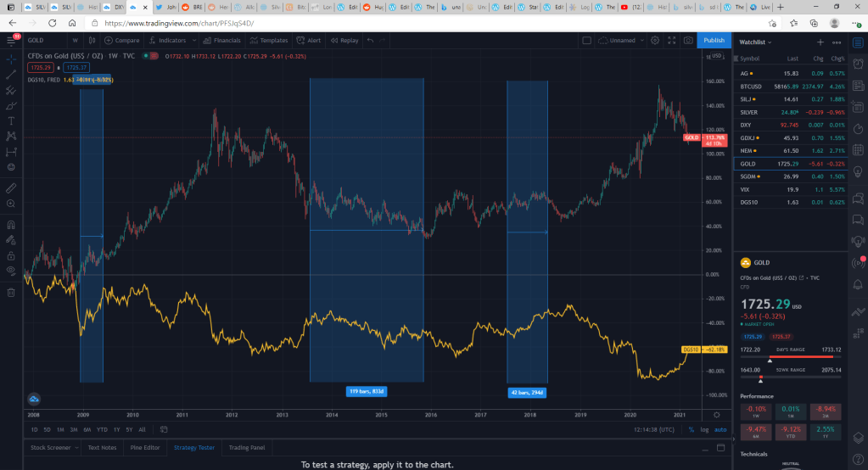Expand the Indicators favorites dropdown arrow
This screenshot has height=470, width=868.
click(x=193, y=40)
